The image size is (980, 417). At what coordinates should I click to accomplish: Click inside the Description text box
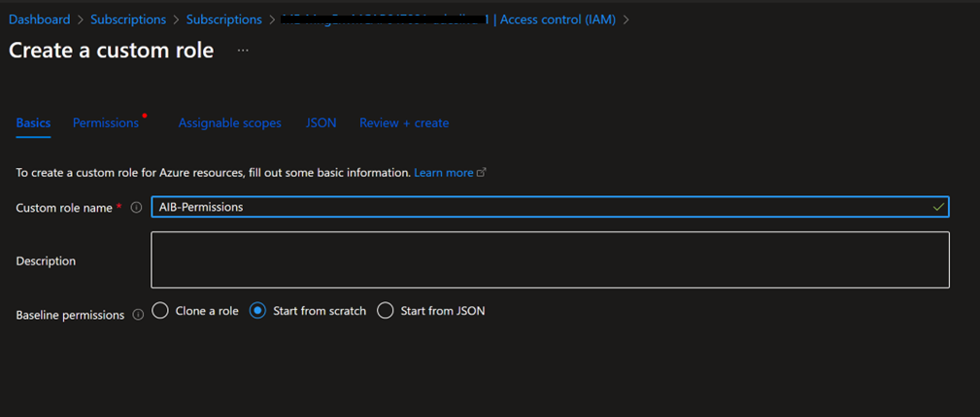tap(550, 261)
